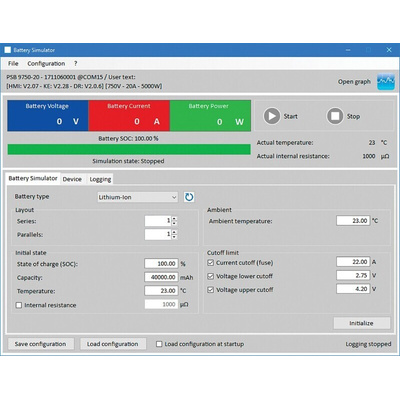Click 'Battery SOC: 100.00 %' text
Screen dimensions: 400x400
128,138
